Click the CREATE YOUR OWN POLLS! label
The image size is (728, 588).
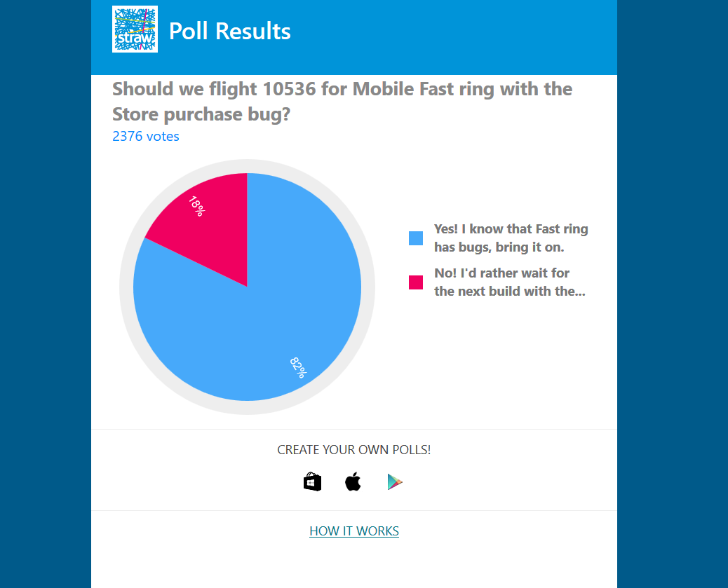click(x=354, y=450)
